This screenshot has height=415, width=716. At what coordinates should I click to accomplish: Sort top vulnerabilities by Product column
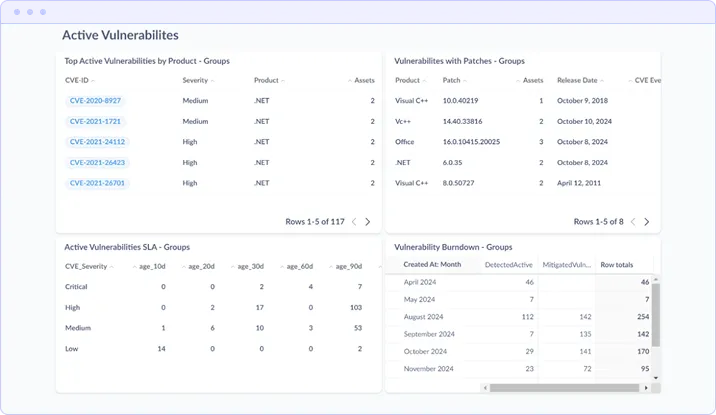pyautogui.click(x=269, y=80)
